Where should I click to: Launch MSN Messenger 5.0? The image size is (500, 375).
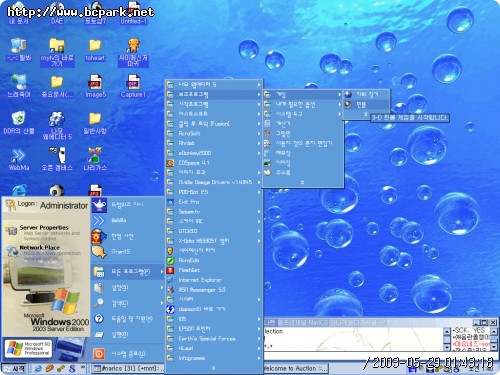[213, 290]
